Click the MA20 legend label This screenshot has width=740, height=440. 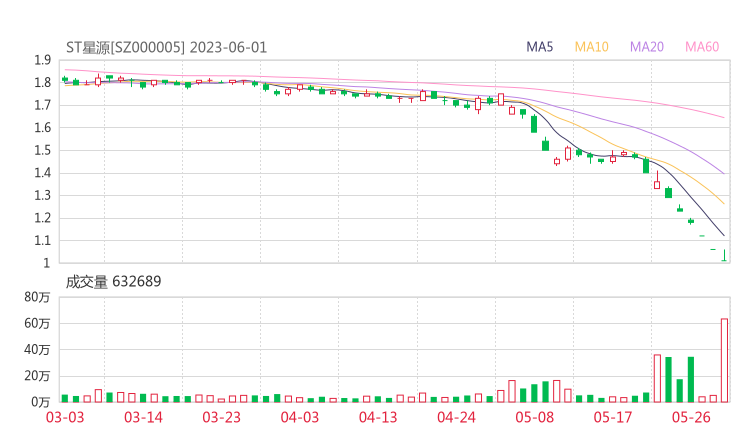point(647,47)
